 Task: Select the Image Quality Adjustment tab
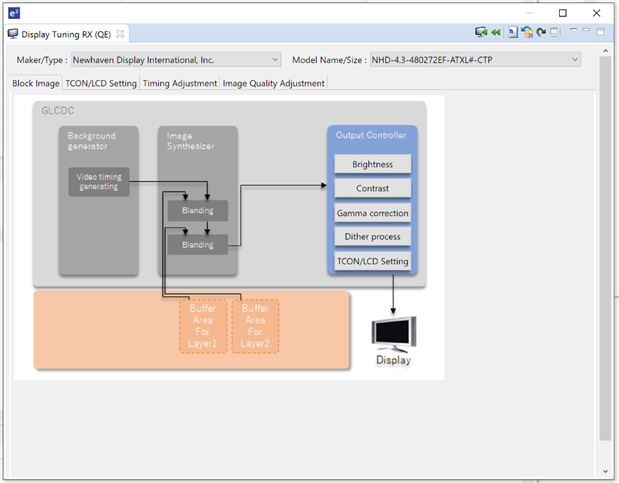click(273, 83)
